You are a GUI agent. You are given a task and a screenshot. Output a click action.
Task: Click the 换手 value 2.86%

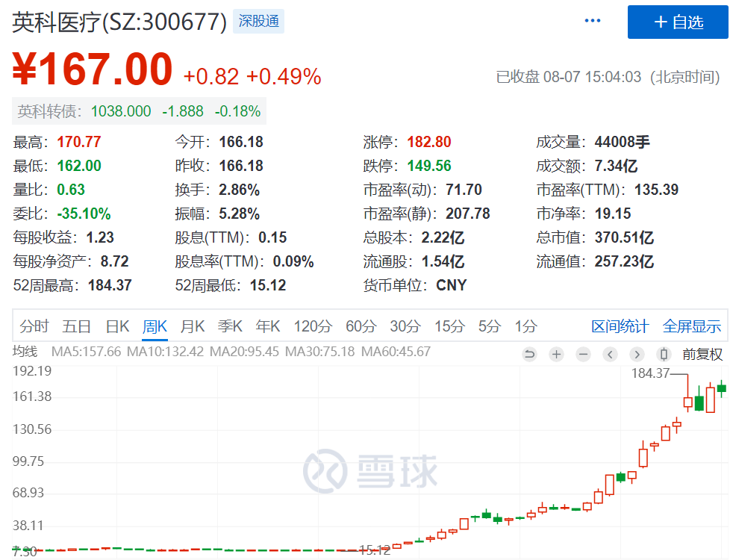click(x=240, y=190)
